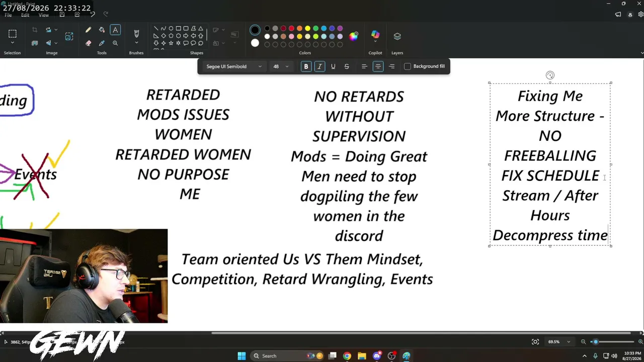Open the Layers panel

(397, 36)
